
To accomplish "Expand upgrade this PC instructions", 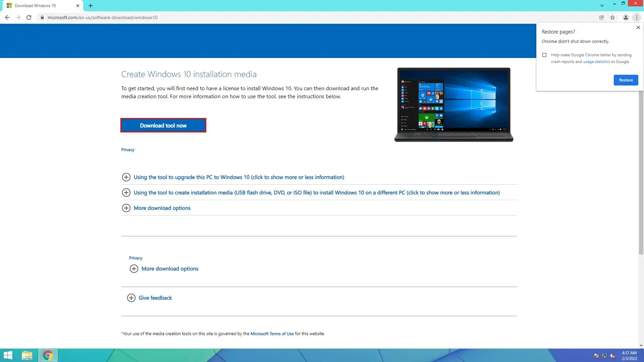I will point(238,177).
